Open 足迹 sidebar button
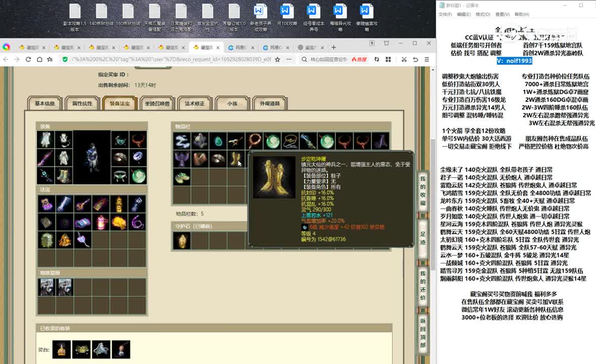This screenshot has height=364, width=596. point(422,238)
